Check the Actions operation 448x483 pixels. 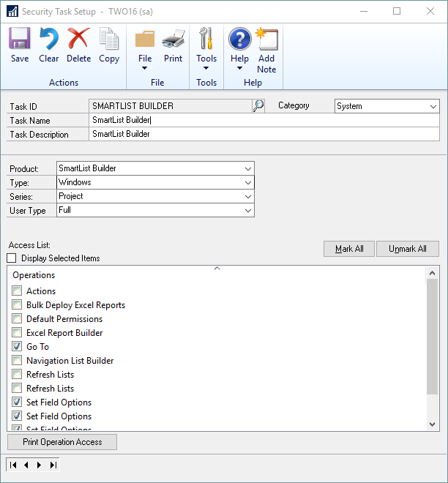(17, 291)
